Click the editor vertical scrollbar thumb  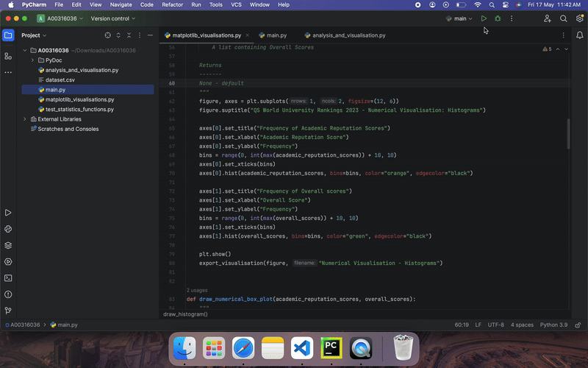point(568,134)
